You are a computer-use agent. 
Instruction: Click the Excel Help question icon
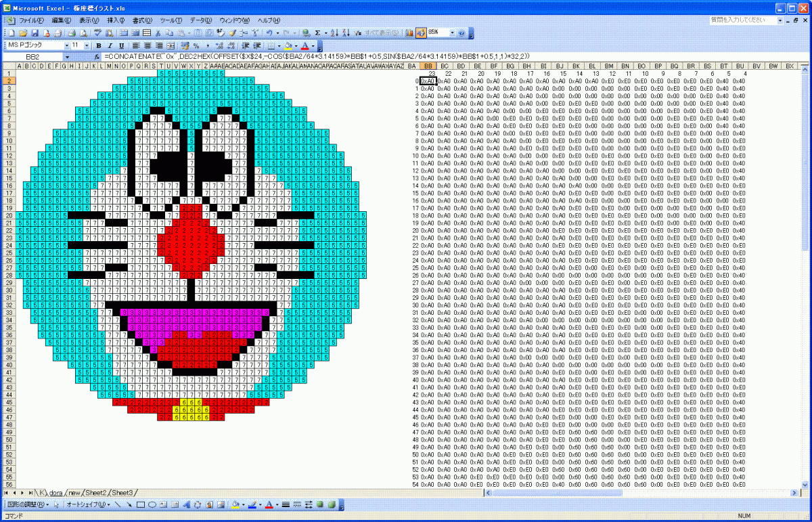coord(461,32)
